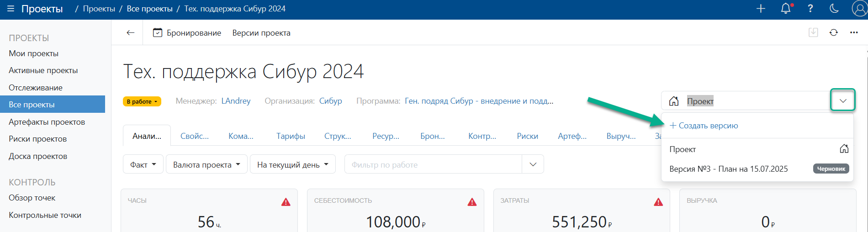868x232 pixels.
Task: Click home icon in version selector field
Action: [674, 101]
